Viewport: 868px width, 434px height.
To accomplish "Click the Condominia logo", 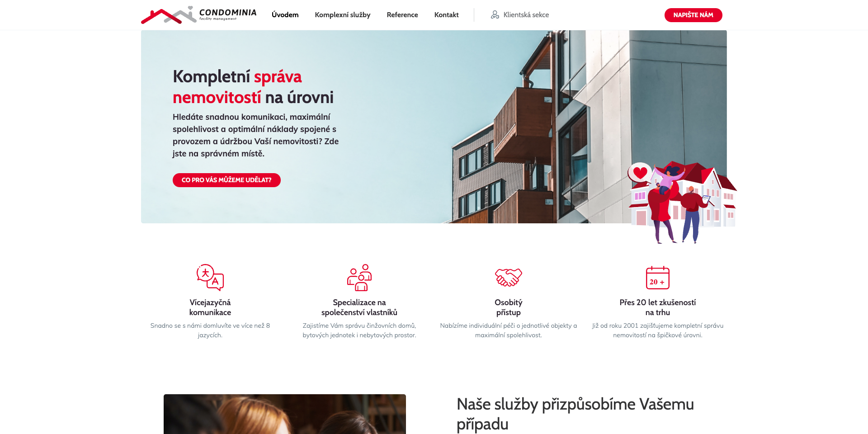I will tap(198, 15).
